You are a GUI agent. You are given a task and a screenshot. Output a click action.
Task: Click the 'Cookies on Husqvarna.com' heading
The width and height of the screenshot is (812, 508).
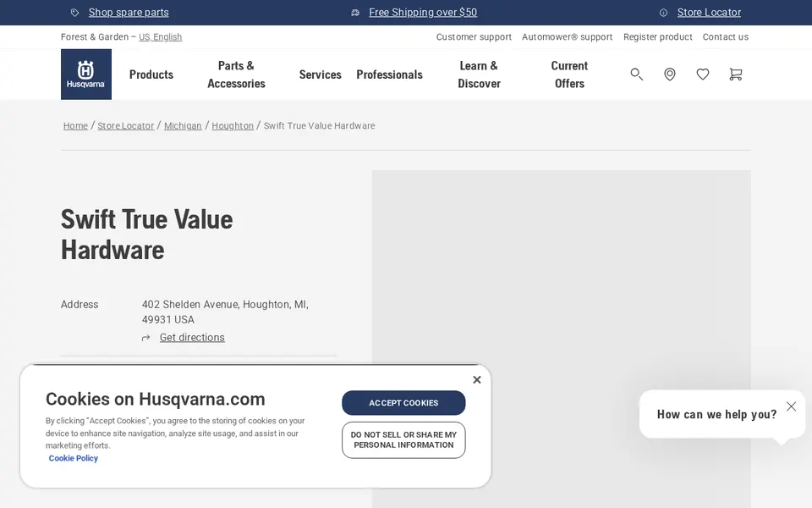156,399
